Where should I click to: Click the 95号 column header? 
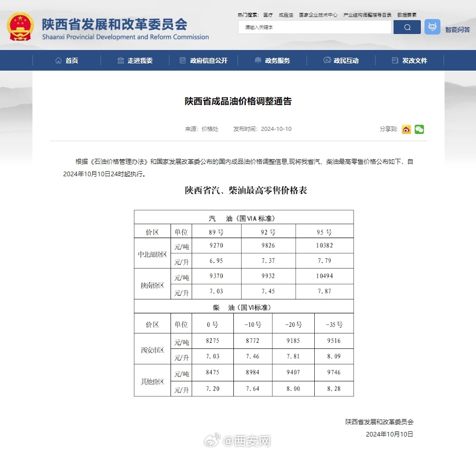(x=325, y=232)
